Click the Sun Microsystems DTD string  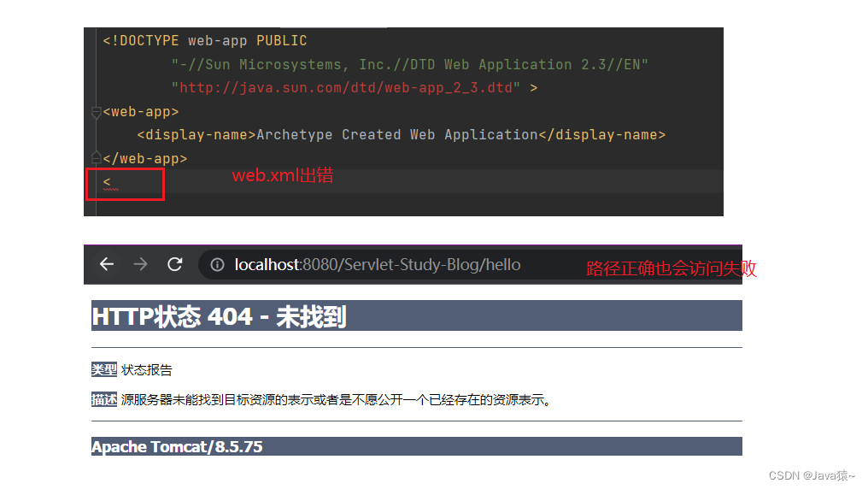click(x=409, y=65)
